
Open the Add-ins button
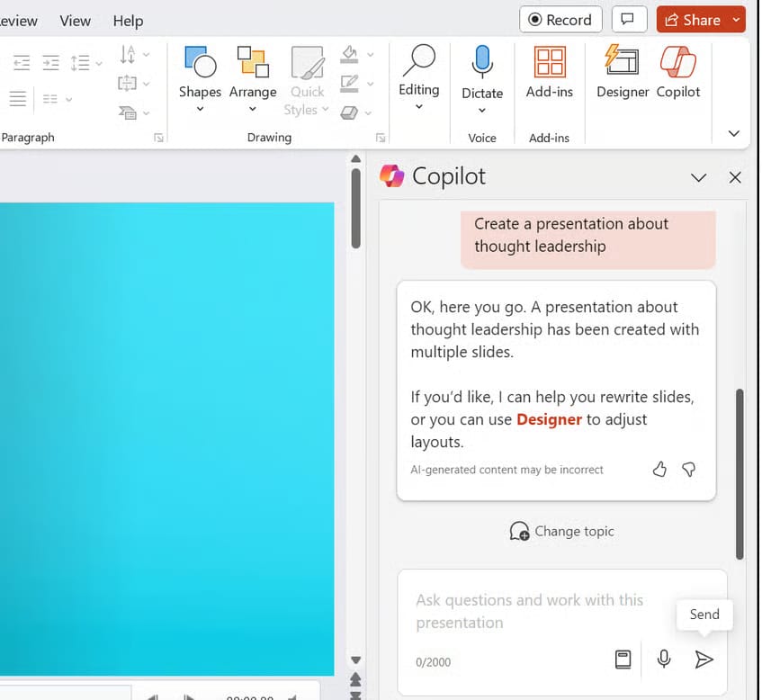click(550, 72)
